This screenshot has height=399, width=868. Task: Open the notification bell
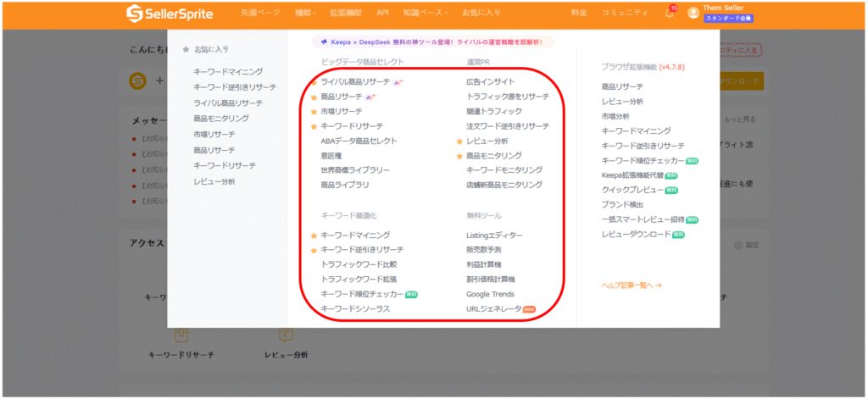pos(669,13)
